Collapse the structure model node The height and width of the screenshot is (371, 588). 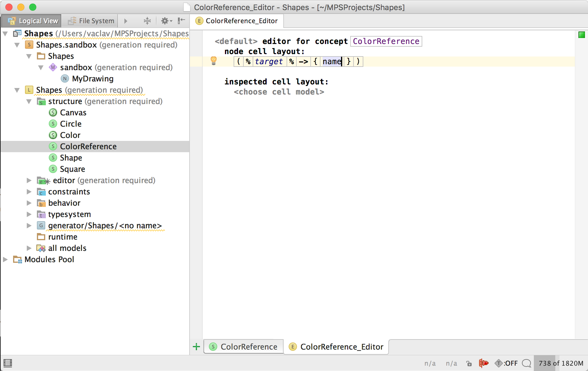[x=29, y=101]
